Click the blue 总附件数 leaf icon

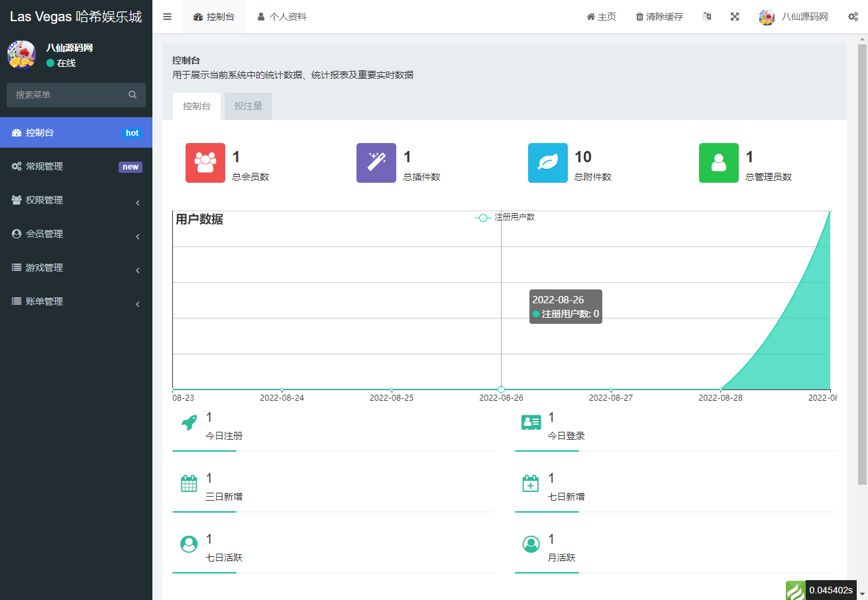(x=548, y=163)
